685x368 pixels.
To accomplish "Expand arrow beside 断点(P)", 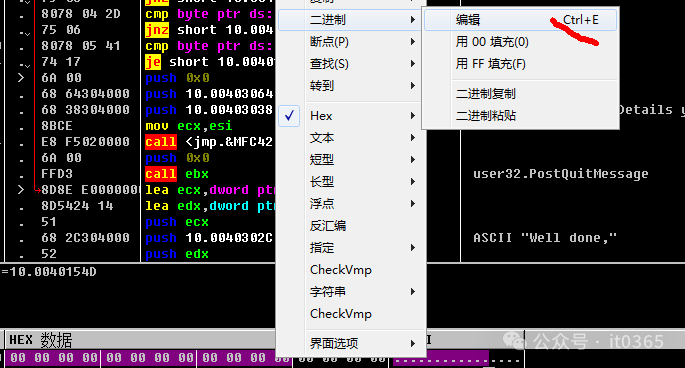I will tap(413, 42).
